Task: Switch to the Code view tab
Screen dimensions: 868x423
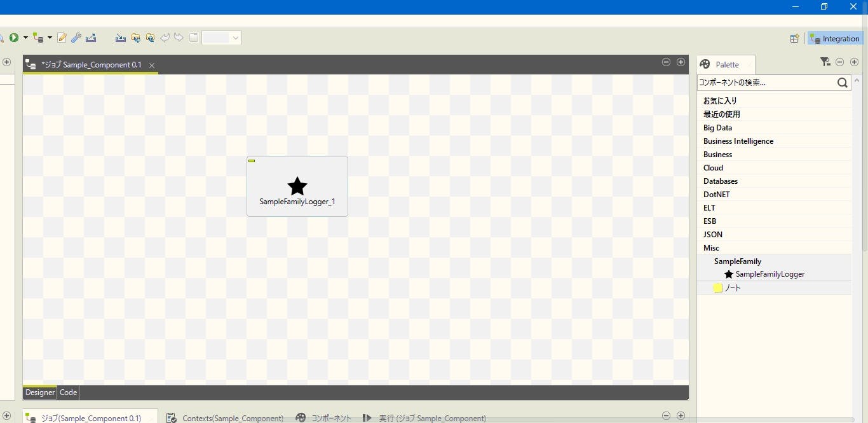Action: [68, 392]
